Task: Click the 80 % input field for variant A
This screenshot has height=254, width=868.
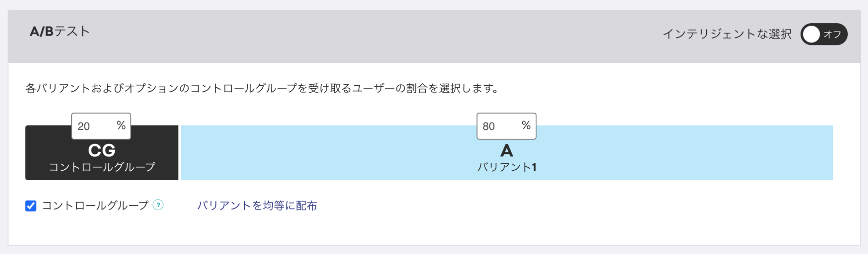Action: coord(506,126)
